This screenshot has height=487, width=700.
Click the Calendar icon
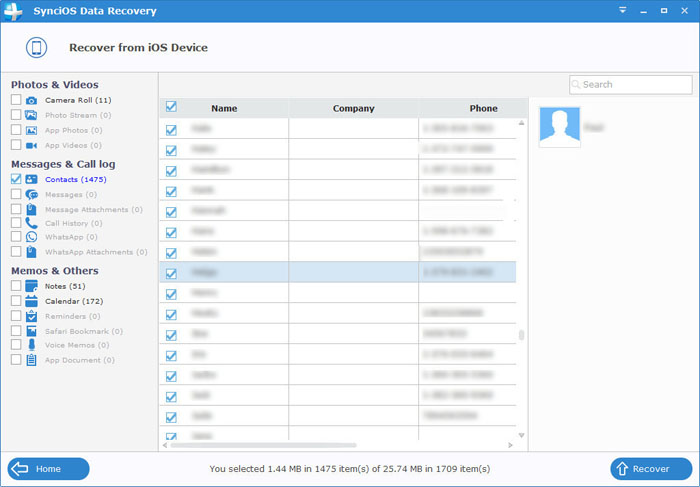pos(31,301)
